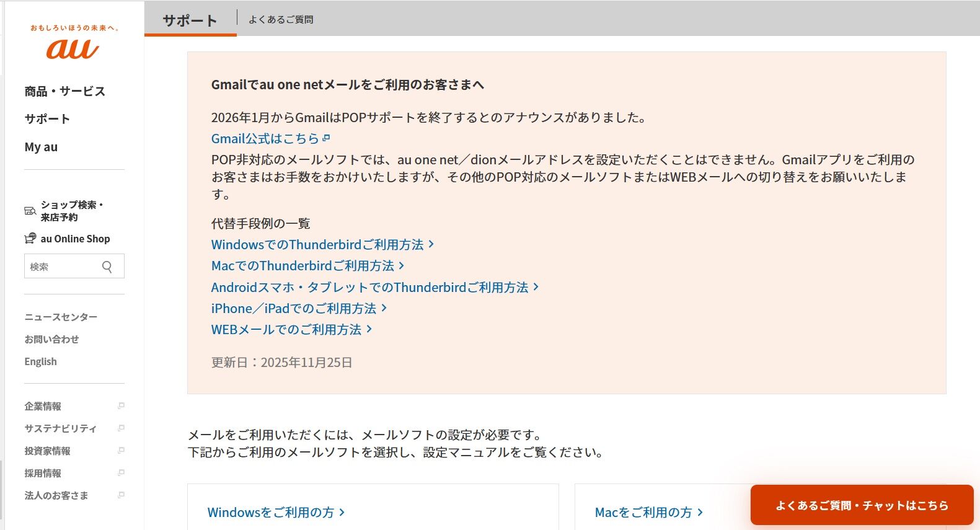
Task: Click the Gmailでau one netメールをご利用のお客さまへ heading
Action: pyautogui.click(x=348, y=85)
